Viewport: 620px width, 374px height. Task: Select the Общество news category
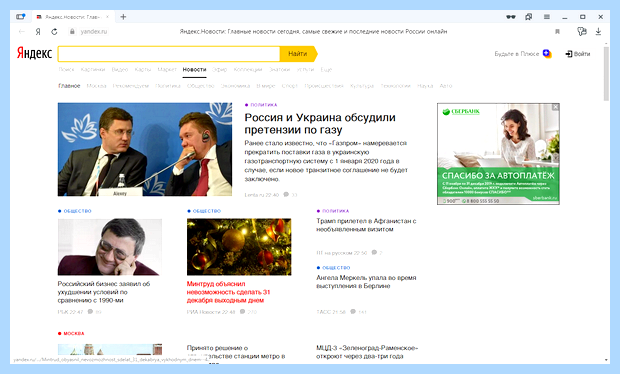coord(200,86)
